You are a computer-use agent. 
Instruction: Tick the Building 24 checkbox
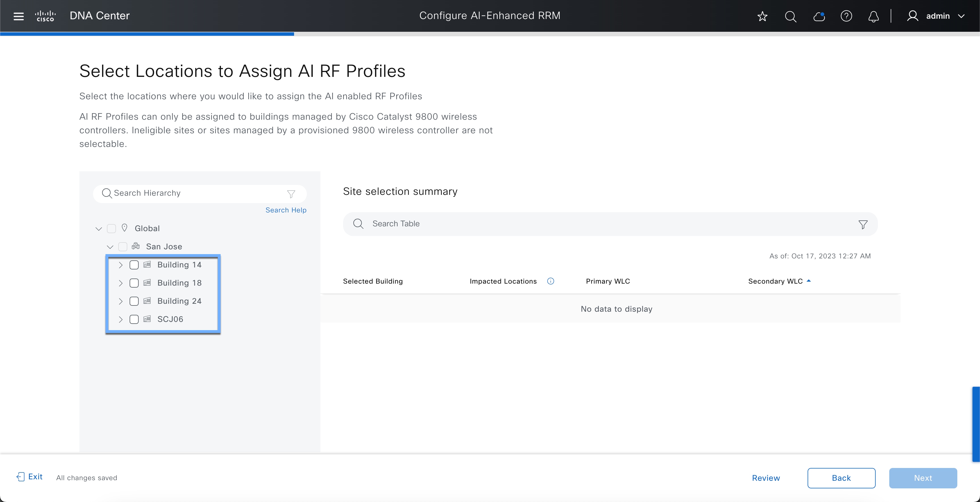(x=134, y=301)
